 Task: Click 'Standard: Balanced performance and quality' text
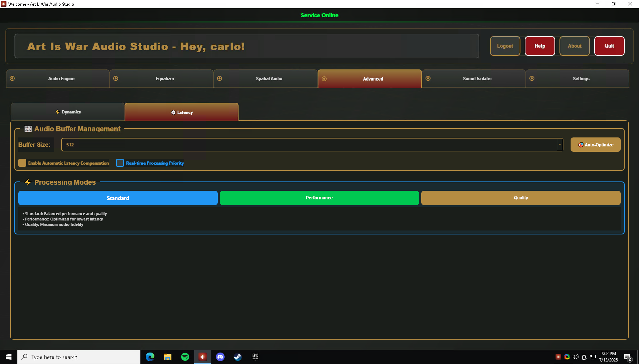pyautogui.click(x=66, y=214)
